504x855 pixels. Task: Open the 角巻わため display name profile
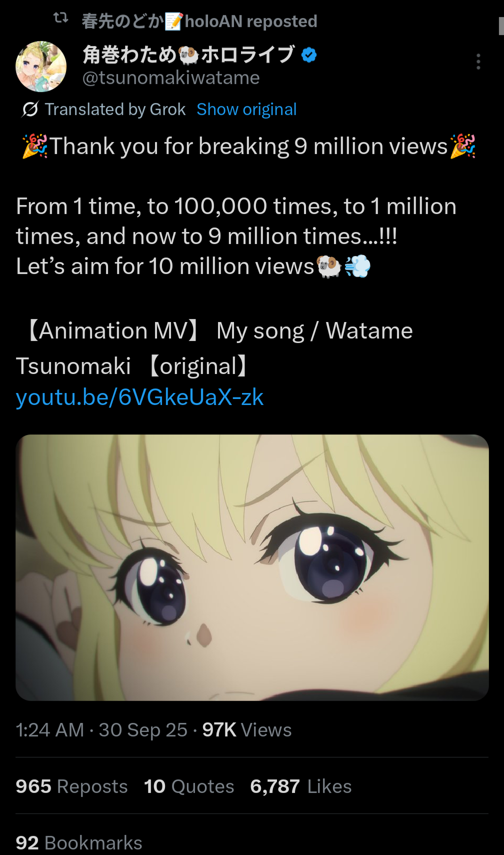pos(188,55)
